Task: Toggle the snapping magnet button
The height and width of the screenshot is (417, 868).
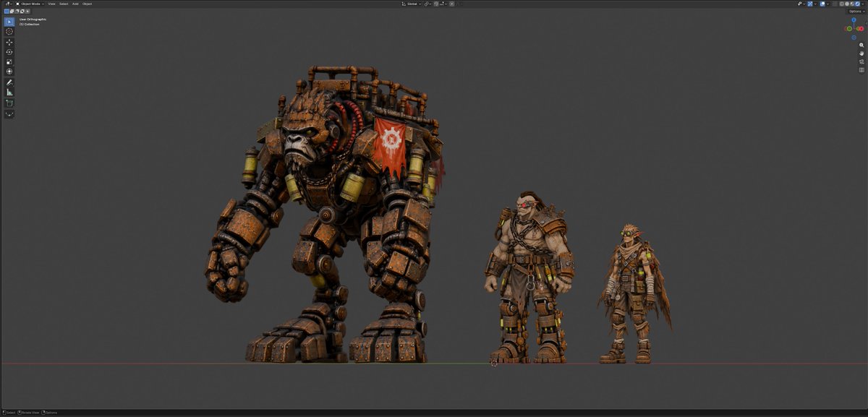Action: click(435, 4)
